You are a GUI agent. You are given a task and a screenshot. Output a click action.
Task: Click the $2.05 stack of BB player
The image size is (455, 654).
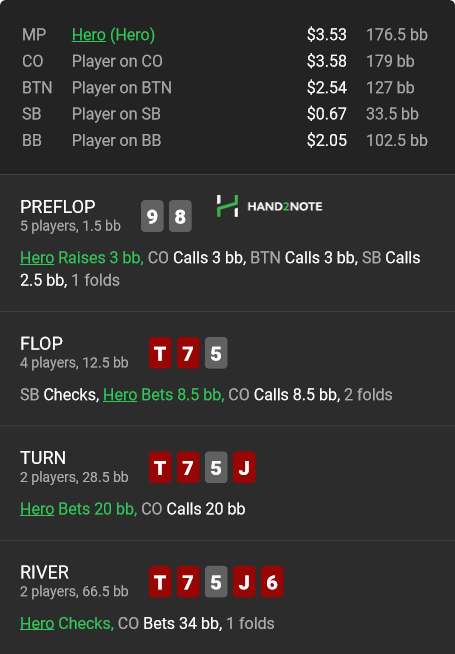327,141
